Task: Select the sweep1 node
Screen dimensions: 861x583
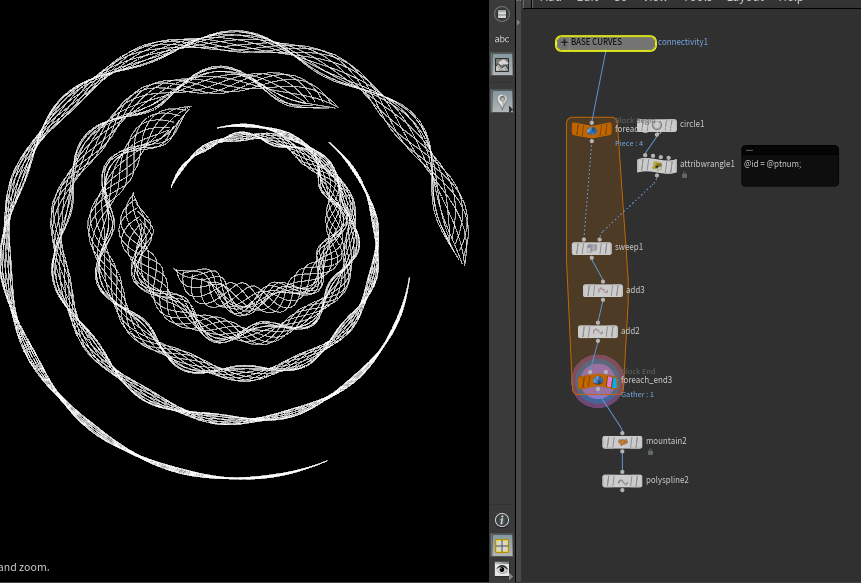Action: point(592,248)
